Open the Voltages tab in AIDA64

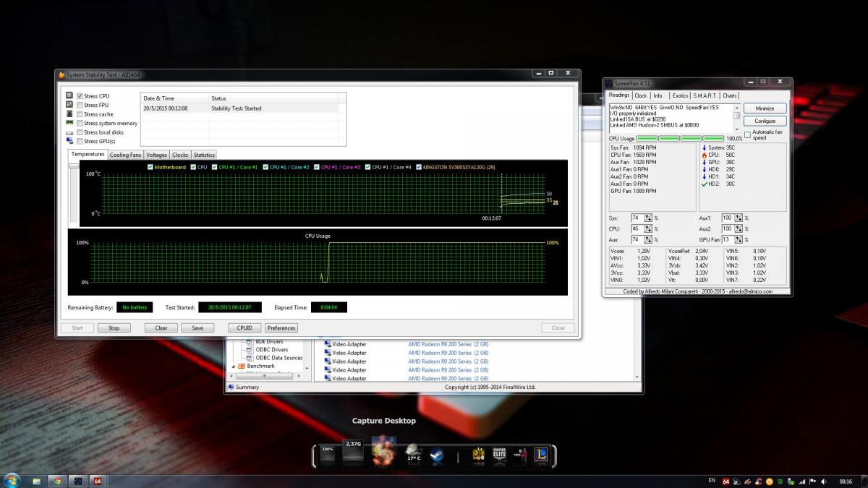[156, 155]
